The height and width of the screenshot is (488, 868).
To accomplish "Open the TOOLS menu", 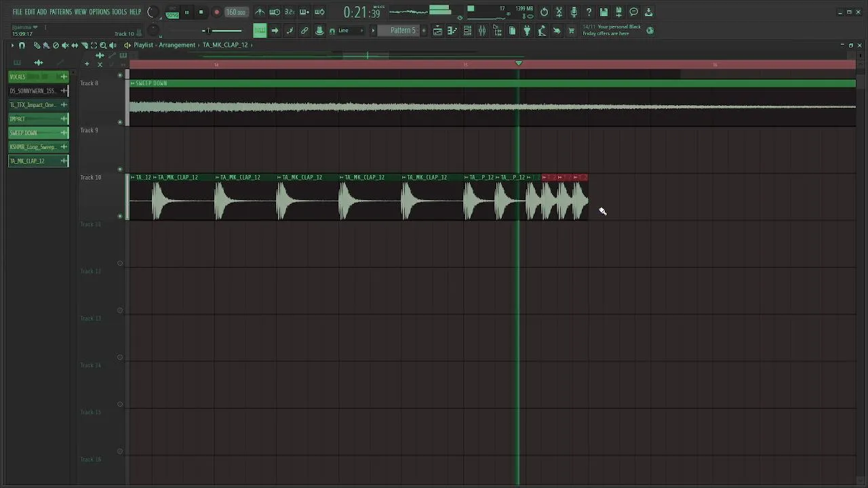I will click(119, 12).
